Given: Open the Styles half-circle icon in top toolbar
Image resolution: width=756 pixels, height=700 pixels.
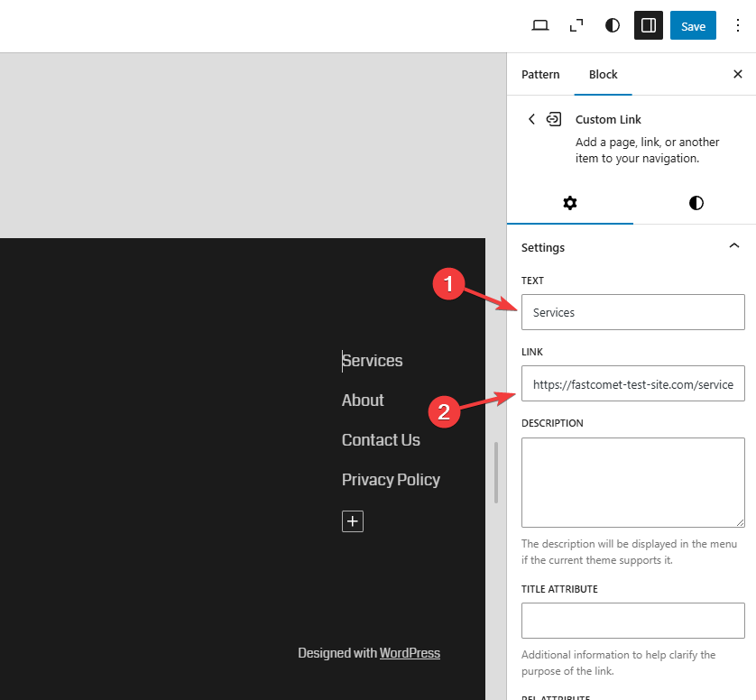Looking at the screenshot, I should (x=613, y=26).
